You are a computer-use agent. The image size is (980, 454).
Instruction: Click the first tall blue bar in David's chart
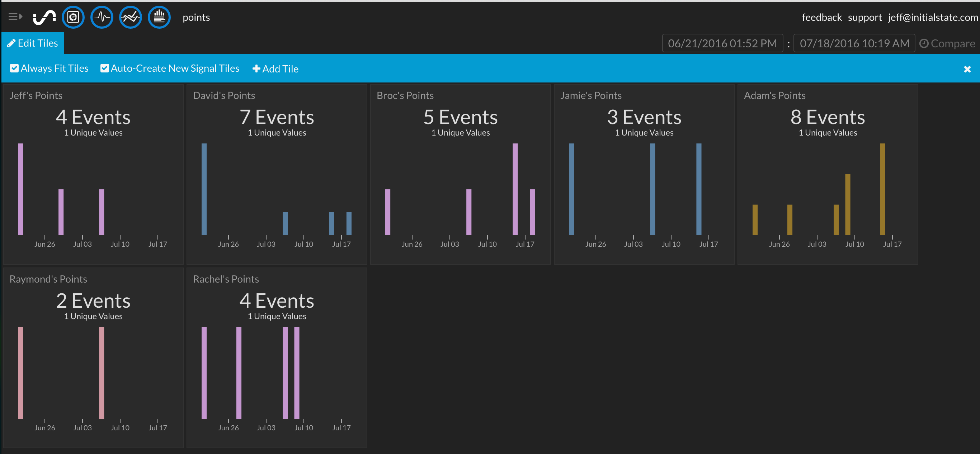click(x=204, y=189)
